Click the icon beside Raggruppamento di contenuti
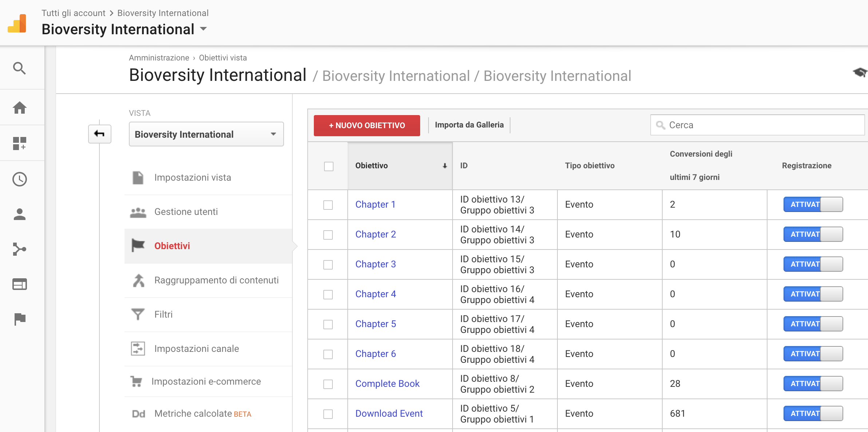868x432 pixels. pyautogui.click(x=138, y=280)
